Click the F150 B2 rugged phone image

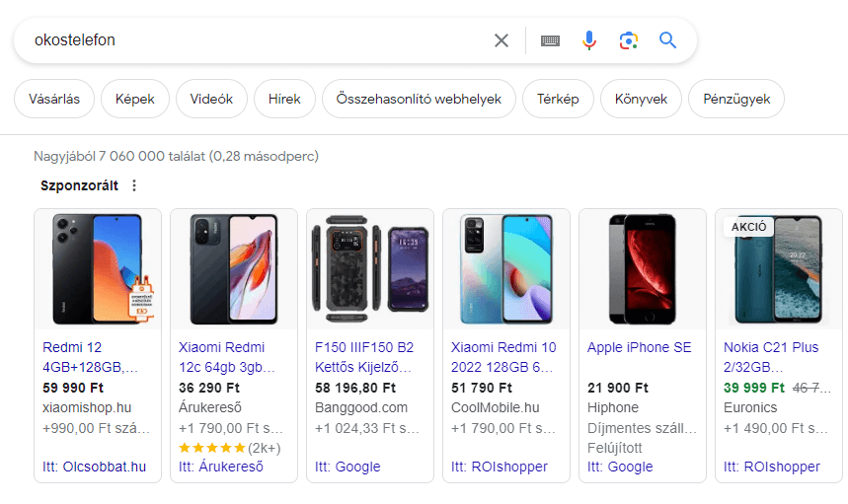pos(370,269)
